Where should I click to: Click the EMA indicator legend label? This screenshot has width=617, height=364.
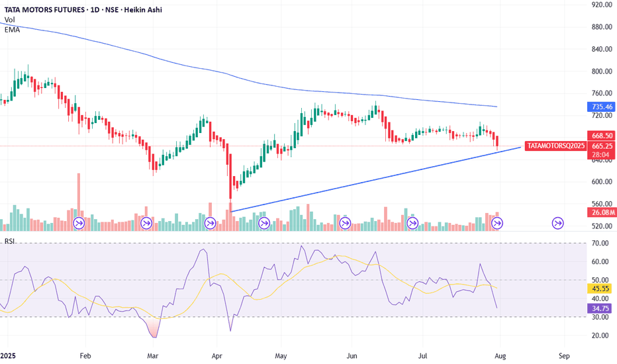tap(12, 30)
